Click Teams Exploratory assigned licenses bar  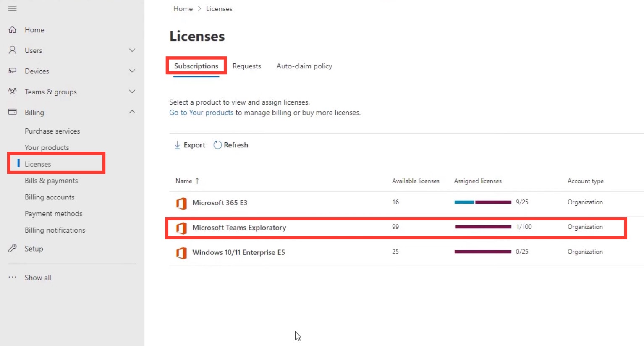pyautogui.click(x=483, y=227)
